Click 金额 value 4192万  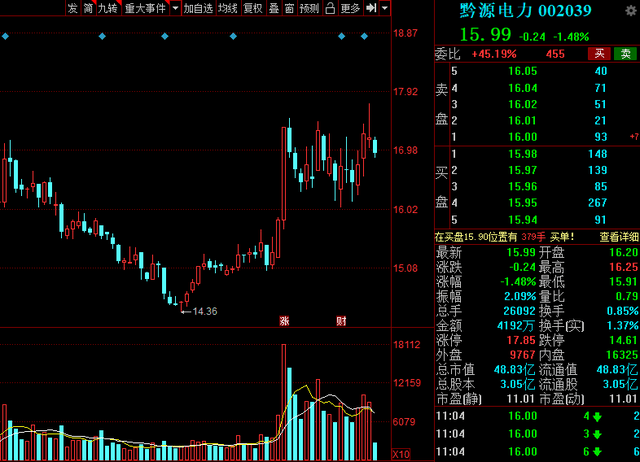click(x=516, y=326)
